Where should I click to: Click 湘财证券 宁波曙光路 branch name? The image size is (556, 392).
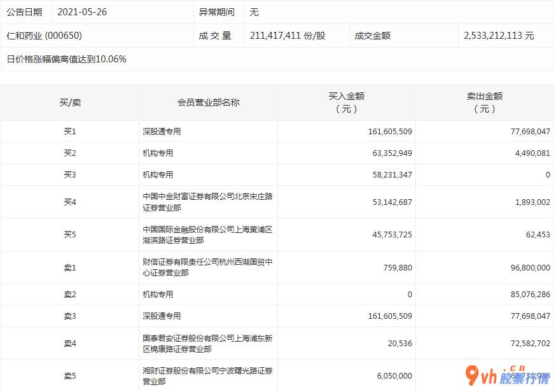pos(207,376)
